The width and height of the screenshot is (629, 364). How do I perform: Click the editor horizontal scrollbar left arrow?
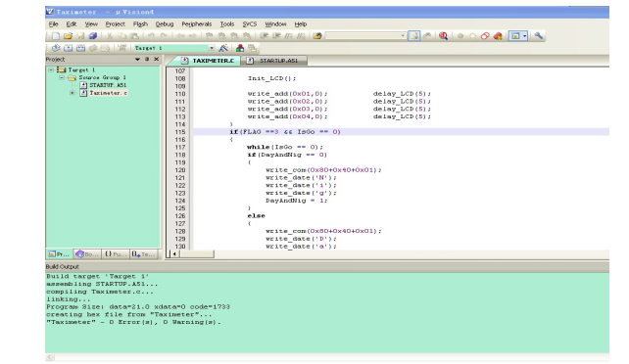pyautogui.click(x=174, y=253)
